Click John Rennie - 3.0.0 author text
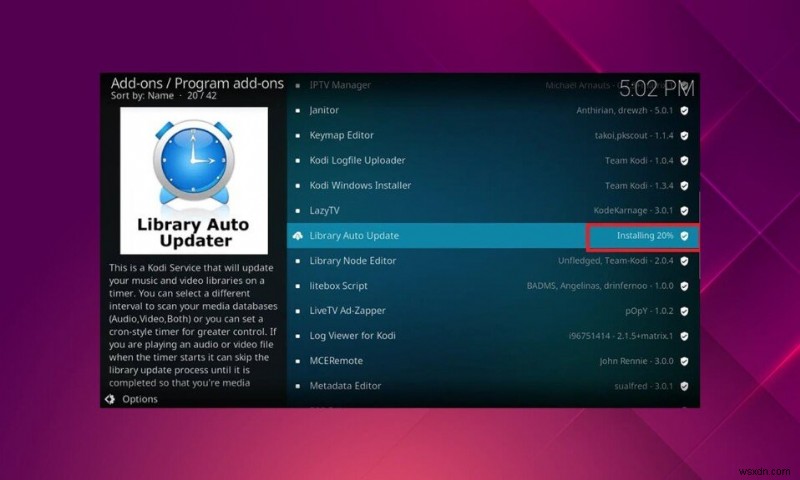Viewport: 800px width, 480px height. (x=636, y=361)
